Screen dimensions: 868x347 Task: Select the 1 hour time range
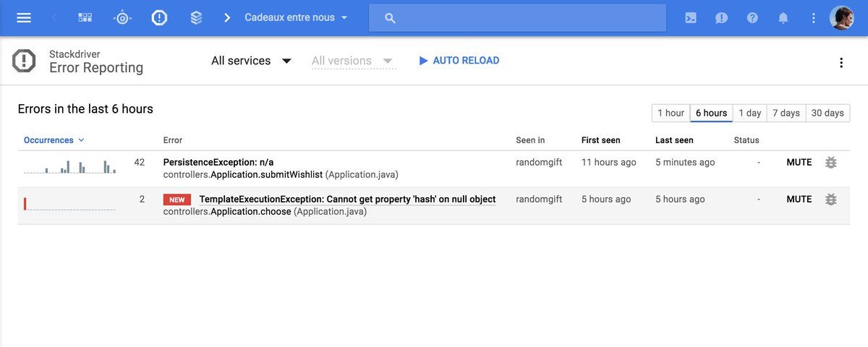671,113
